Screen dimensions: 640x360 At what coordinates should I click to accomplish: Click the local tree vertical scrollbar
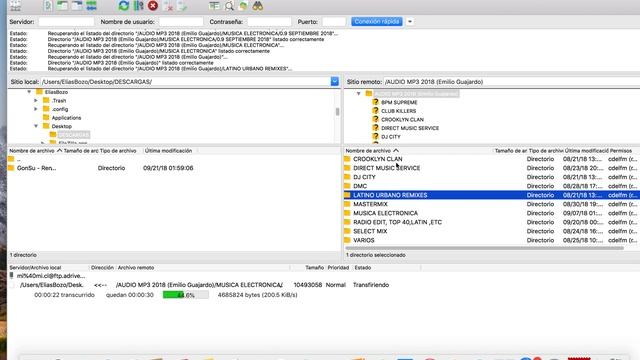click(337, 111)
